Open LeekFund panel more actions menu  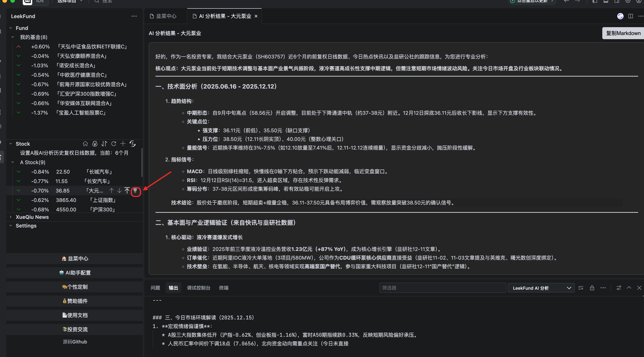point(134,16)
